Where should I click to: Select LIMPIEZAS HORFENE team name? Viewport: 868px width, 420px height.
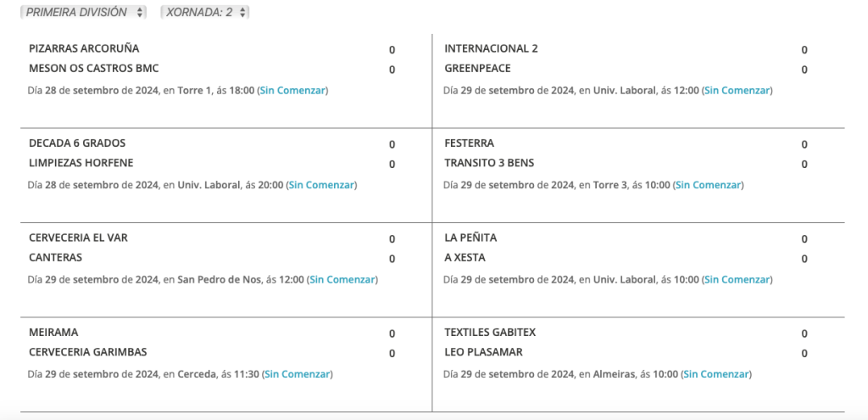81,163
